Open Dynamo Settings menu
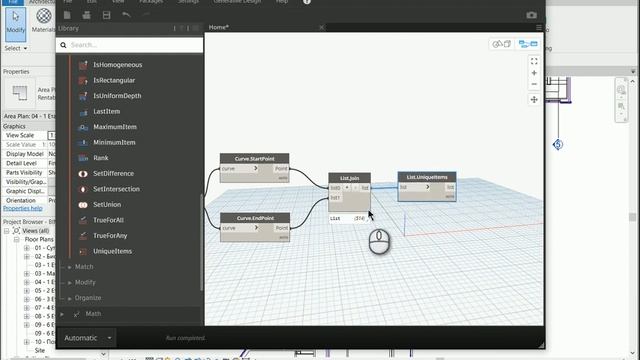 pyautogui.click(x=188, y=1)
